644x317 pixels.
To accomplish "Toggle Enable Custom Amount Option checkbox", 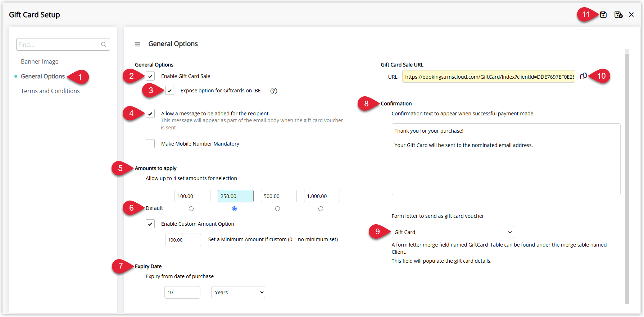I will [150, 224].
